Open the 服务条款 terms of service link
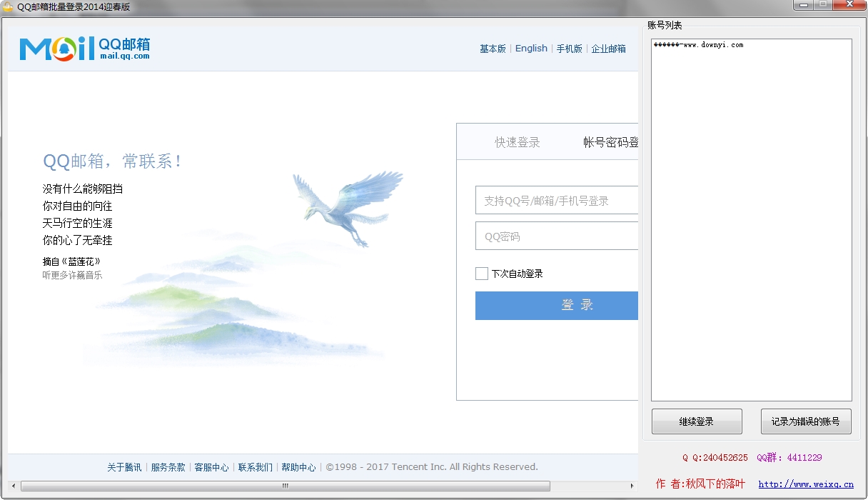 pyautogui.click(x=167, y=466)
